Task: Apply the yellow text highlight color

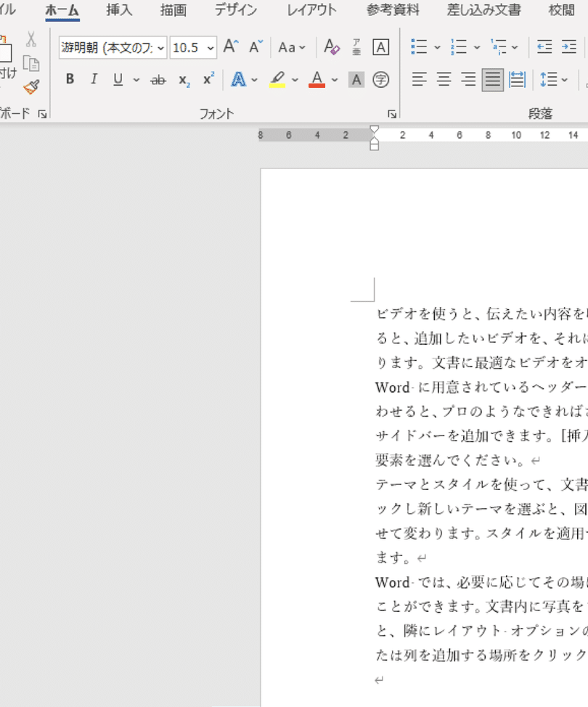Action: pos(277,79)
